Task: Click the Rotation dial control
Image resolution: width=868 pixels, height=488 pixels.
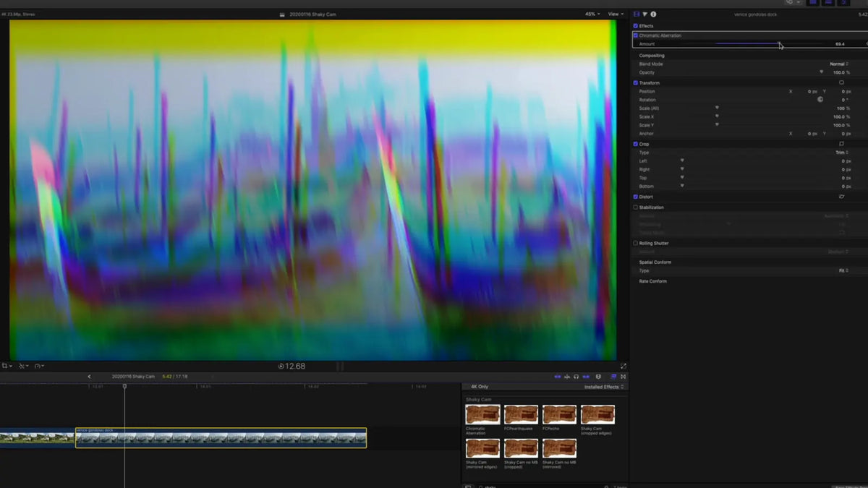Action: point(820,100)
